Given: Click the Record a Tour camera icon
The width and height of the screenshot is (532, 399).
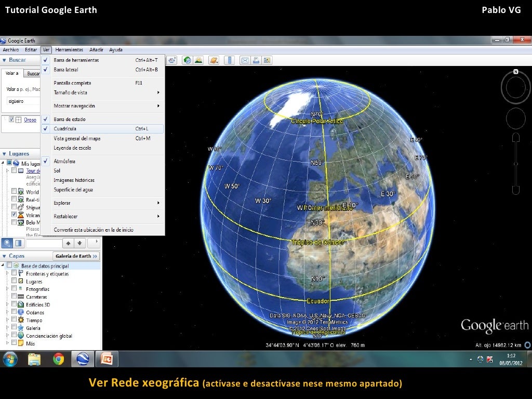Looking at the screenshot, I should click(x=172, y=60).
